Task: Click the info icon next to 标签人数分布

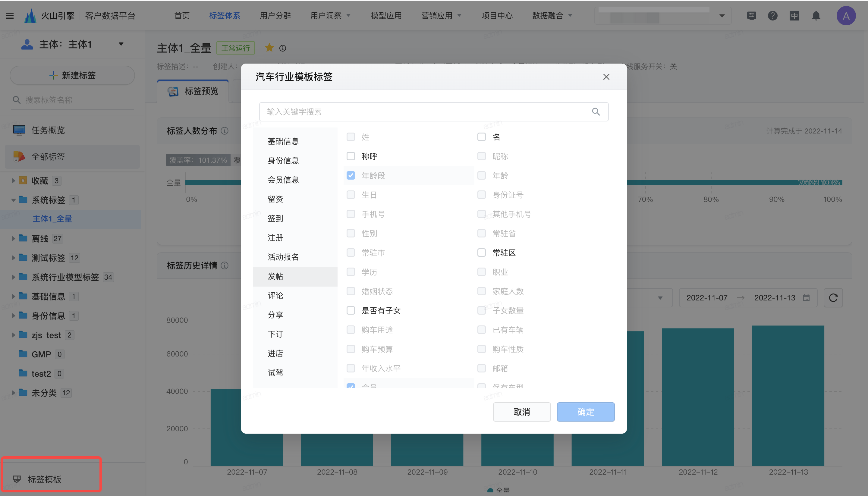Action: pyautogui.click(x=225, y=131)
